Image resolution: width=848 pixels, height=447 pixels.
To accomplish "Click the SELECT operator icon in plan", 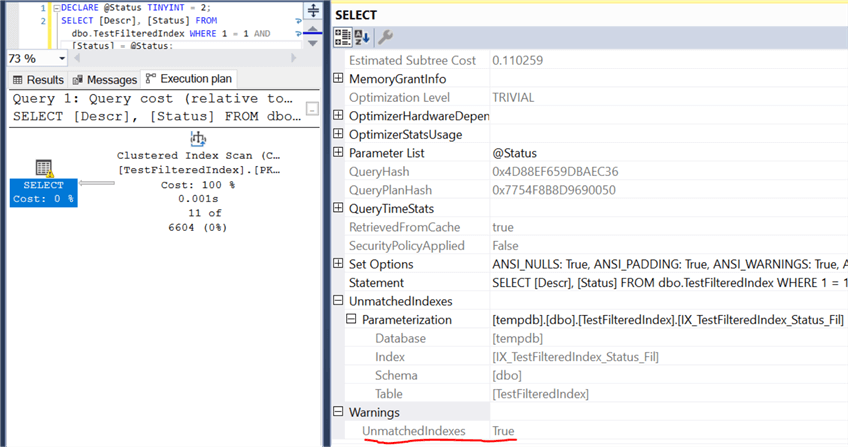I will tap(44, 168).
